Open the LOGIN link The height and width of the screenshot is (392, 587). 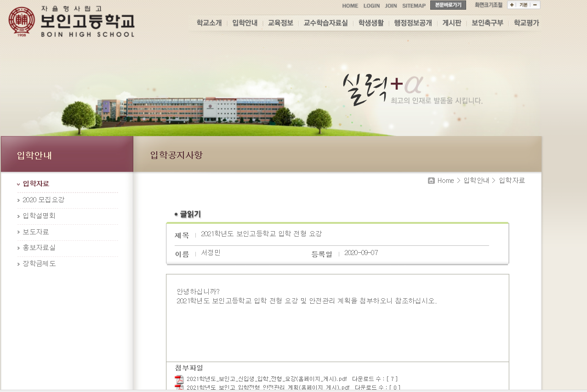(x=371, y=6)
